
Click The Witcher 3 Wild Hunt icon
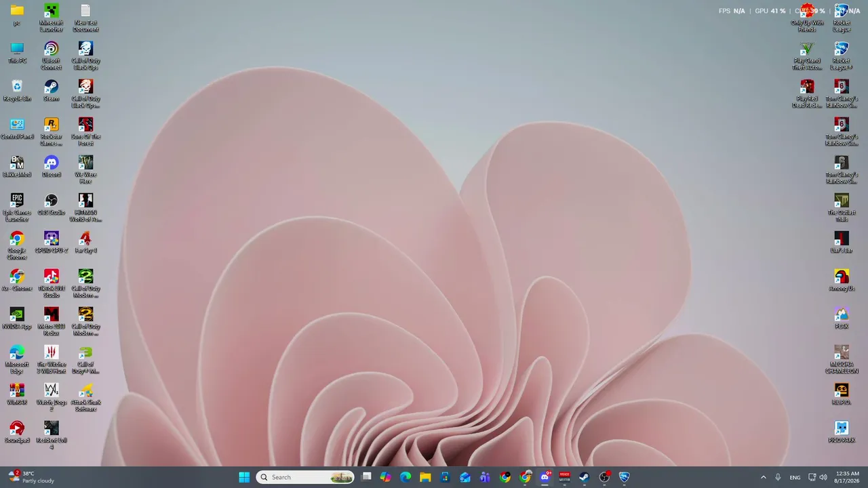52,359
